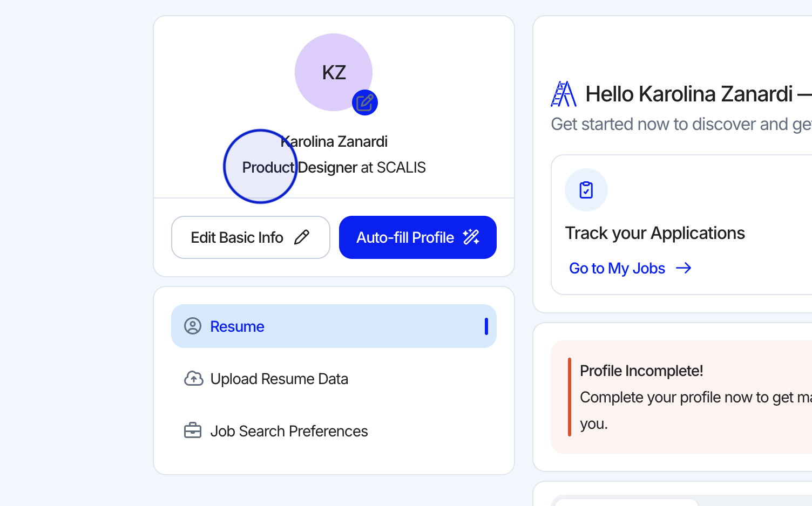Click the clipboard check icon above Track your Applications

[x=586, y=190]
